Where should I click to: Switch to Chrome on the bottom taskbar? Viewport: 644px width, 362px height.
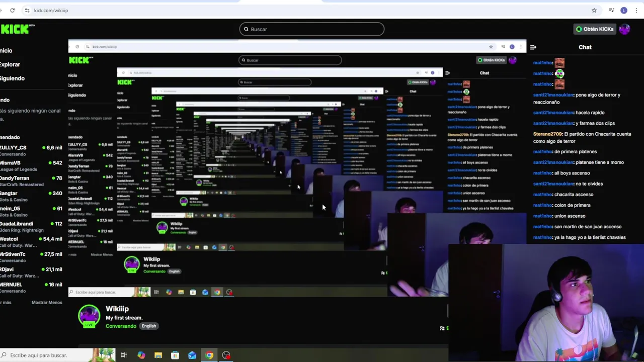[x=209, y=355]
